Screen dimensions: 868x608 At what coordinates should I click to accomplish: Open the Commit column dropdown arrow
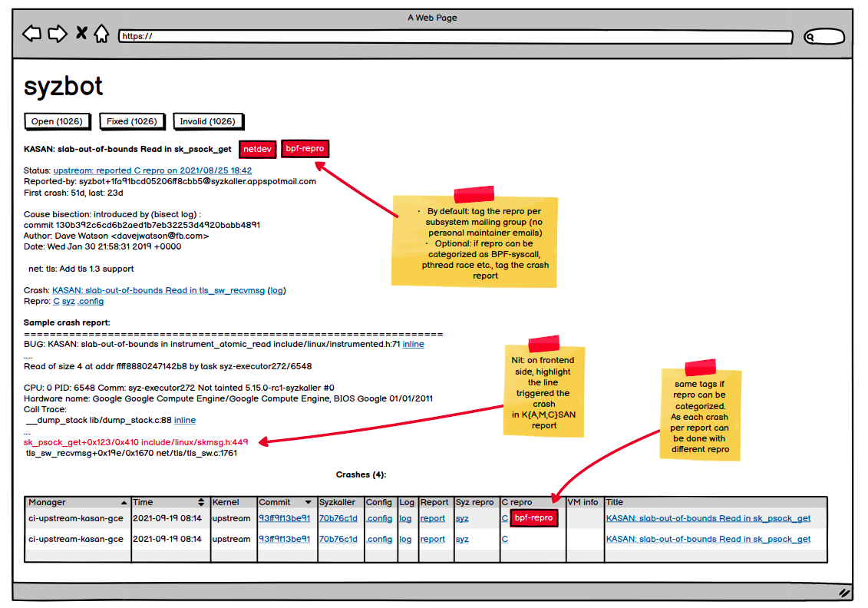pos(308,502)
